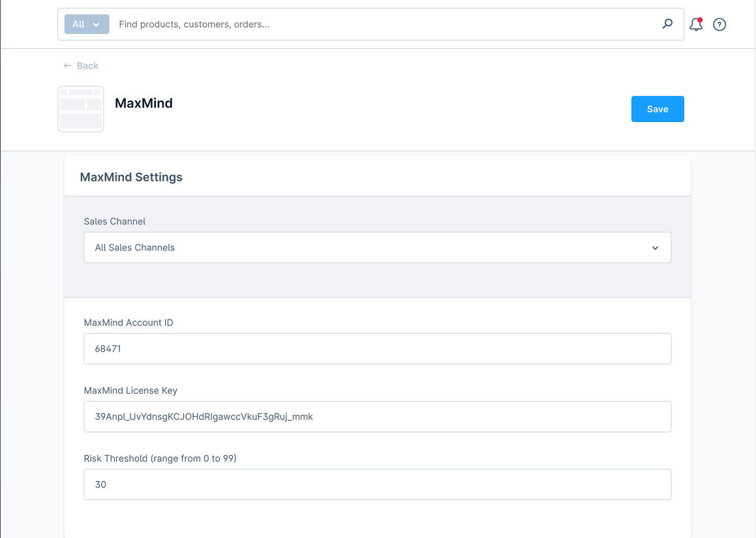The height and width of the screenshot is (538, 756).
Task: Click the MaxMind plugin placeholder image
Action: (x=81, y=109)
